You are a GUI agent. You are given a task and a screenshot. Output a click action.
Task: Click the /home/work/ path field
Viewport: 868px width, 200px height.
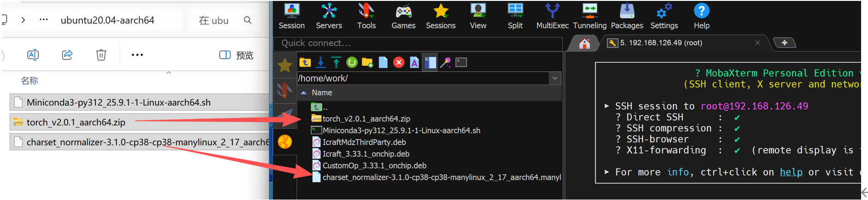(x=423, y=78)
